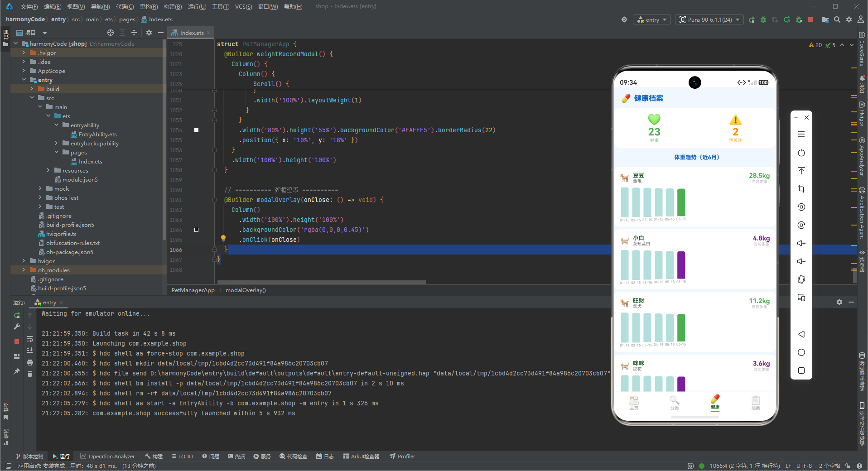Open Pura 90 device selector dropdown
This screenshot has width=868, height=471.
pos(709,19)
